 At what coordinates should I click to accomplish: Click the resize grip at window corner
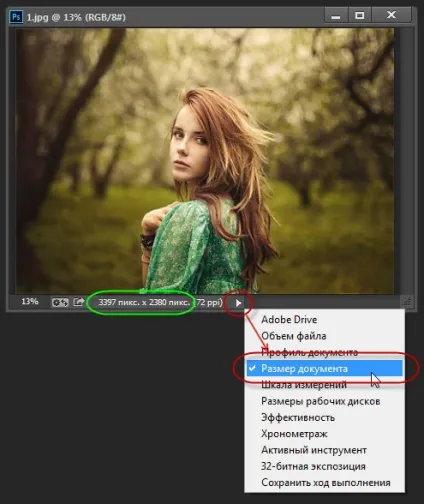(407, 302)
